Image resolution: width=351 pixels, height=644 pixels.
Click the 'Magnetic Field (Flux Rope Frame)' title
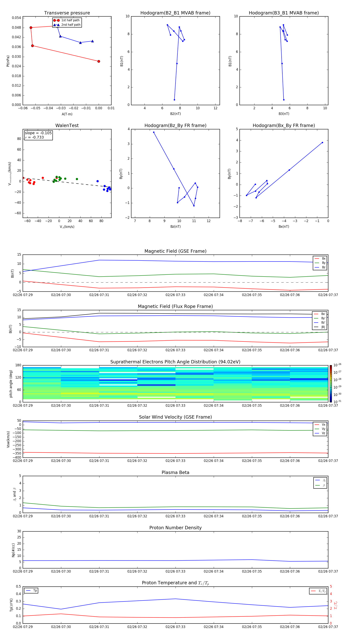tap(175, 307)
